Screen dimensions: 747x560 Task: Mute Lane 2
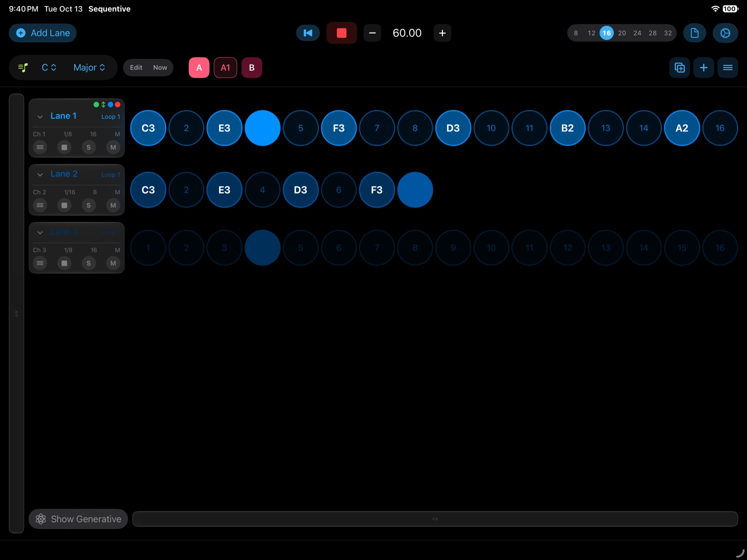pyautogui.click(x=113, y=205)
